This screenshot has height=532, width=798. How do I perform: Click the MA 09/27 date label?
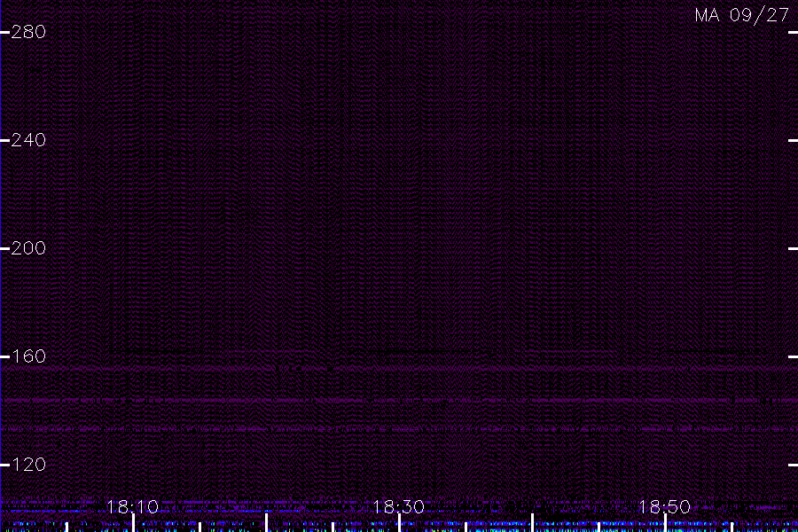(x=742, y=15)
